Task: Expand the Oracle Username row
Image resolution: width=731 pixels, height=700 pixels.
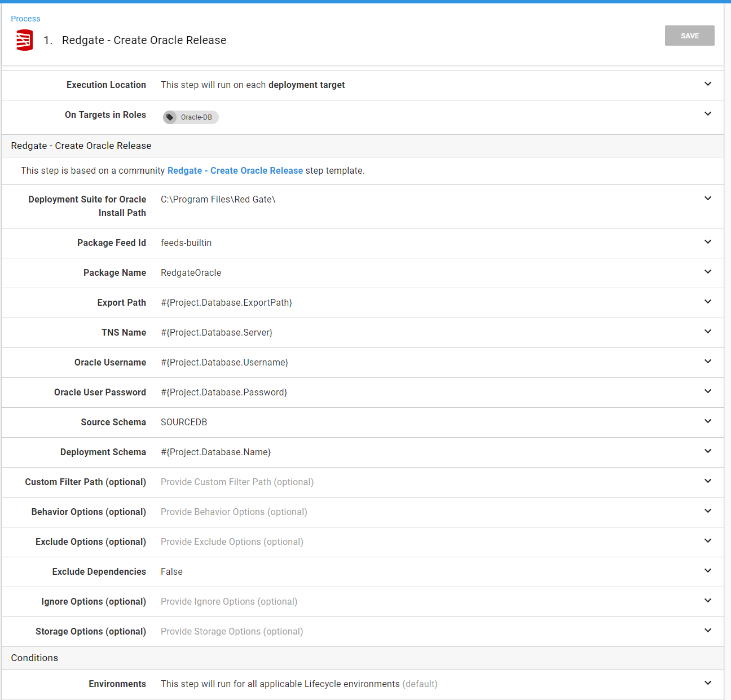Action: pos(707,362)
